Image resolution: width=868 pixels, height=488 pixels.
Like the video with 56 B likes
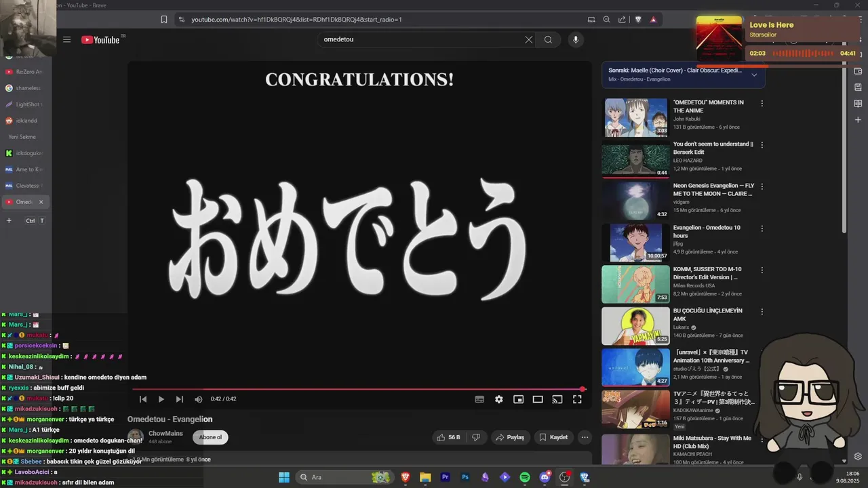tap(449, 437)
